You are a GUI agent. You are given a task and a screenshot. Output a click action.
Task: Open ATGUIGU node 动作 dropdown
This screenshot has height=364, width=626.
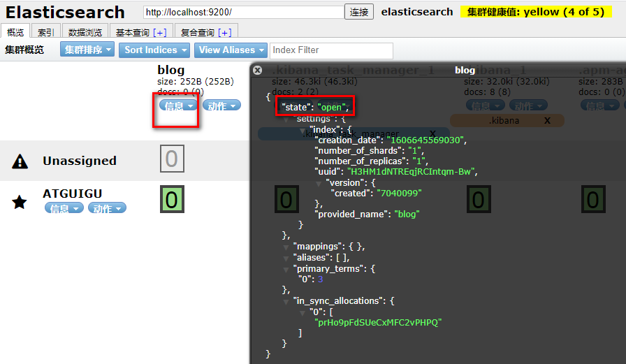coord(107,208)
